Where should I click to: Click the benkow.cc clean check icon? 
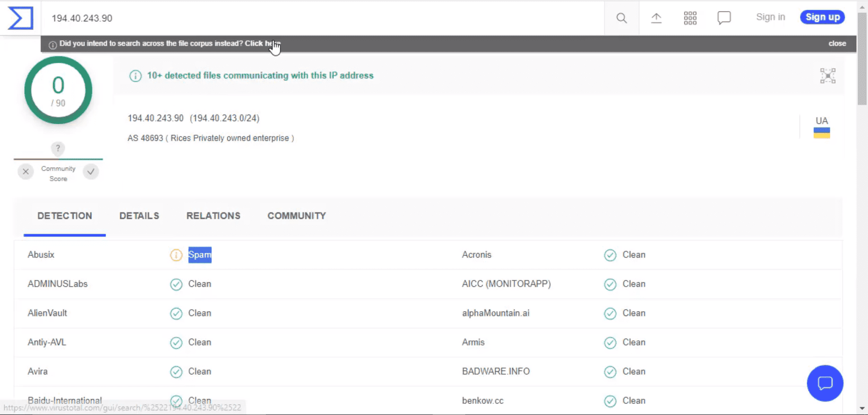(610, 401)
